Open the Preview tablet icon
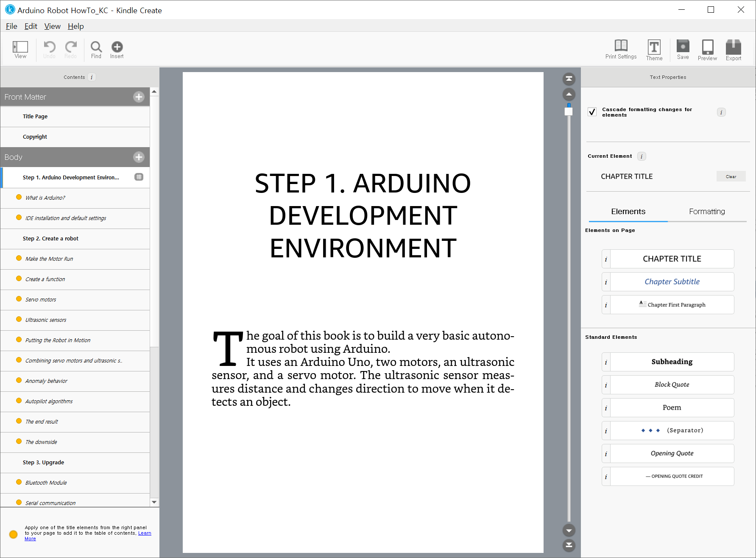This screenshot has width=756, height=558. [708, 47]
